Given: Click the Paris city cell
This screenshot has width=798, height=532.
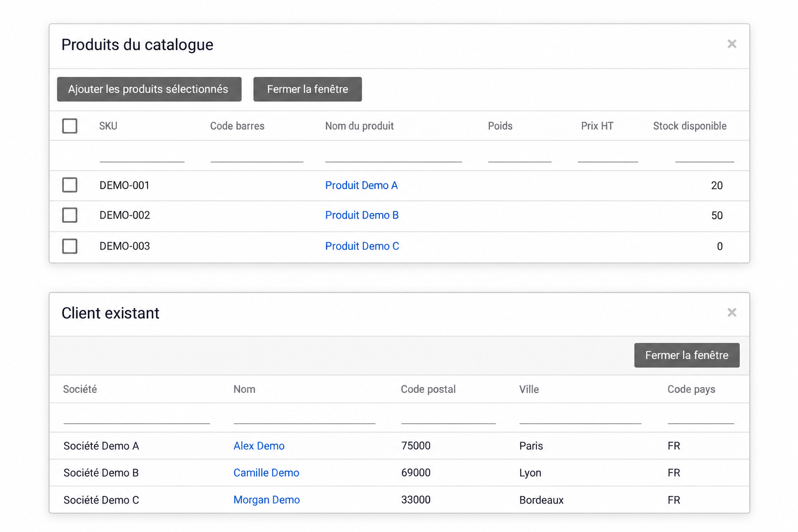Looking at the screenshot, I should (x=531, y=446).
